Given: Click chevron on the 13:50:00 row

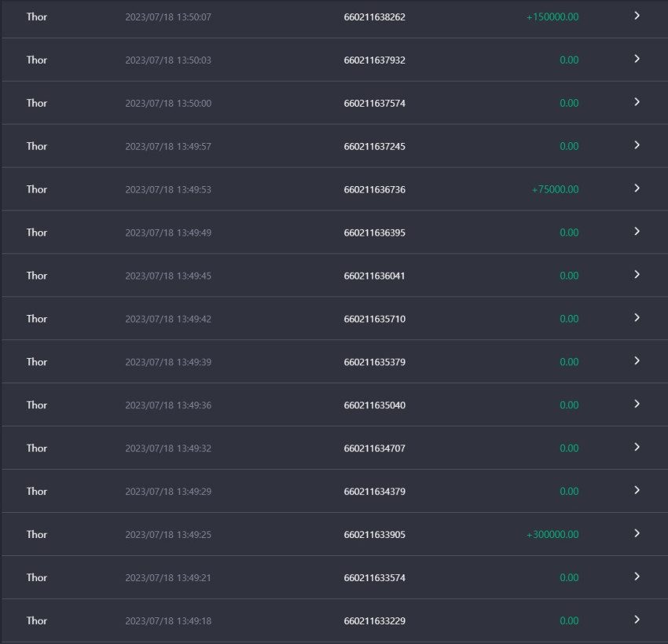Looking at the screenshot, I should [x=637, y=102].
